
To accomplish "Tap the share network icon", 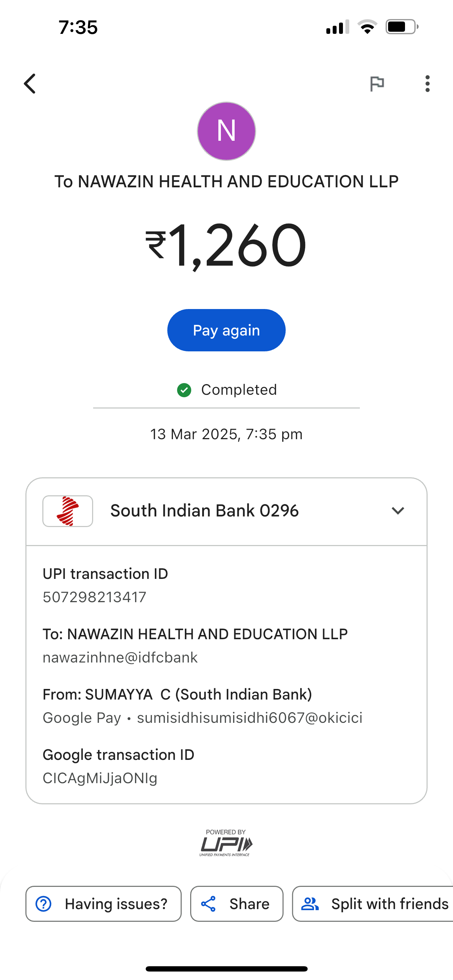I will (209, 903).
